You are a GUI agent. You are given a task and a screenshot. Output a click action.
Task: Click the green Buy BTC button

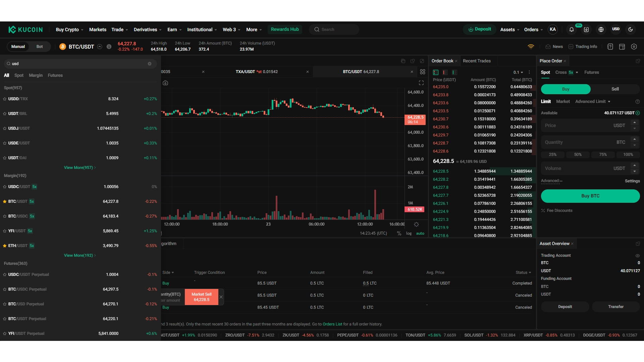[x=590, y=196]
